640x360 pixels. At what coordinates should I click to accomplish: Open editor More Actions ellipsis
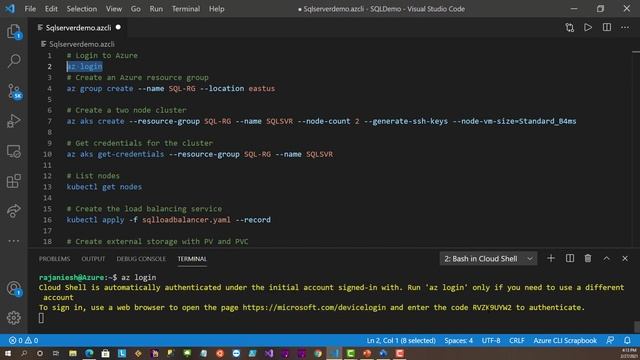(x=625, y=28)
